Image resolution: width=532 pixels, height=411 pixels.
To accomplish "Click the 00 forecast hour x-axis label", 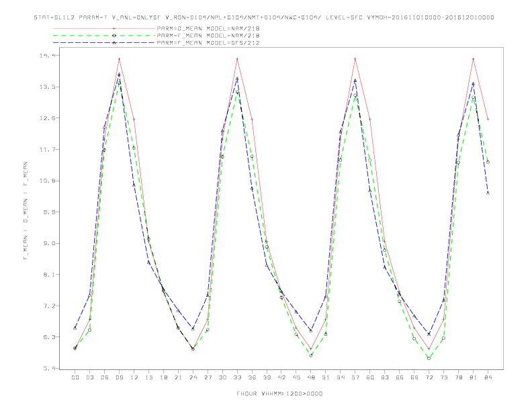I will click(x=75, y=377).
